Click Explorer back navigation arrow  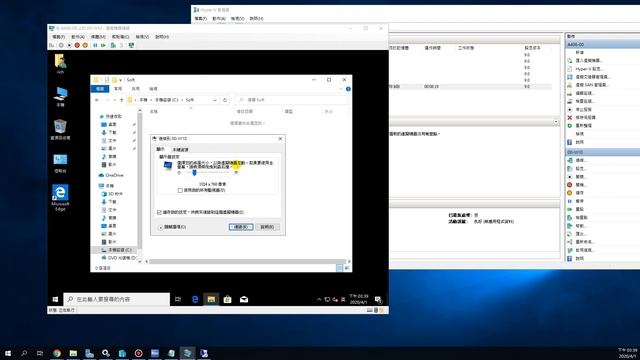pyautogui.click(x=97, y=100)
